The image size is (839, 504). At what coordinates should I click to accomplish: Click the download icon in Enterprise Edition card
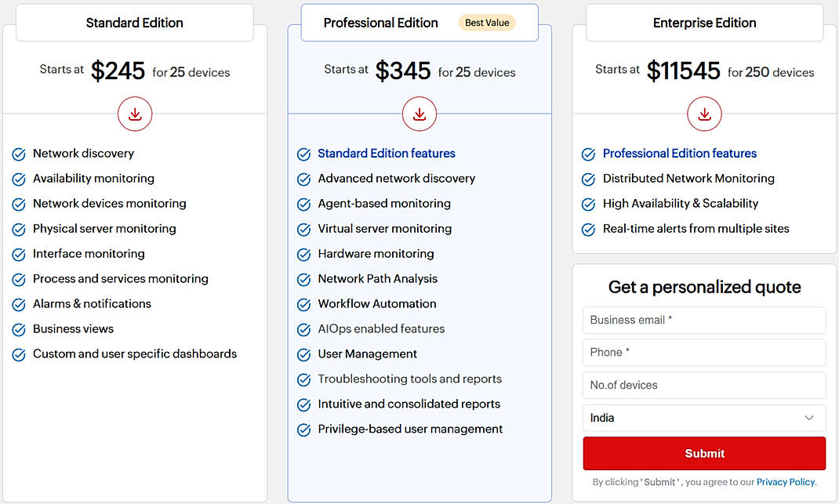point(703,114)
